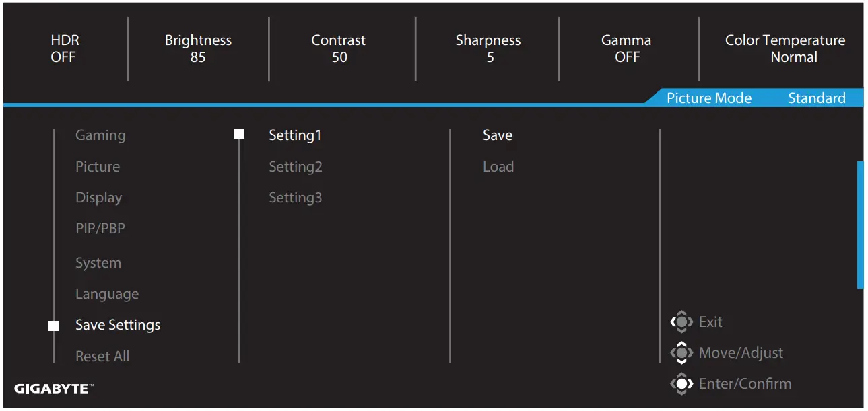This screenshot has height=411, width=868.
Task: Expand the Gamma setting options
Action: tap(626, 48)
